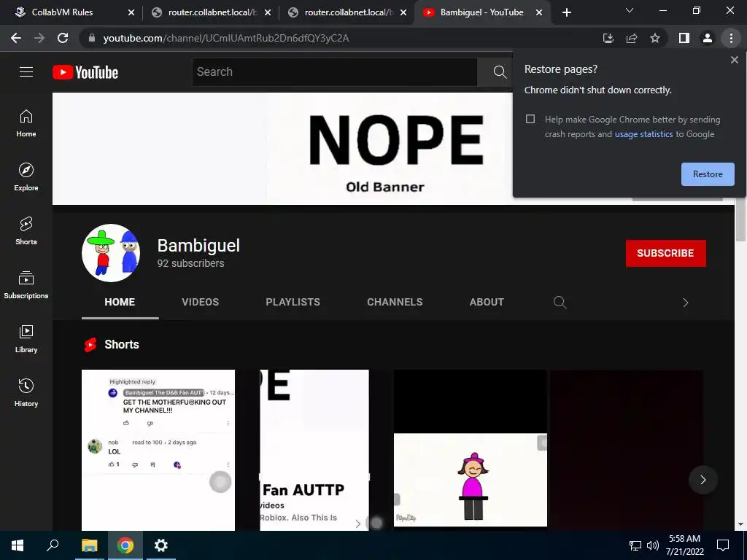Toggle Chrome side panel icon

pyautogui.click(x=684, y=38)
